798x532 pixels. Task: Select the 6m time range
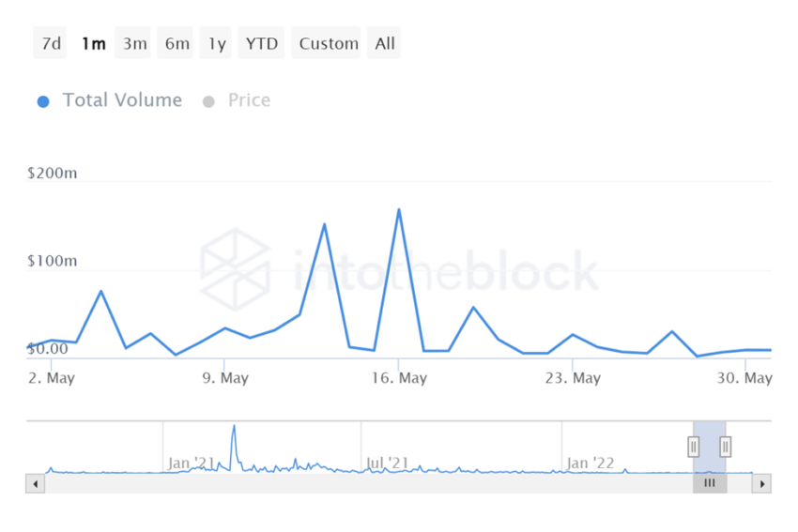pyautogui.click(x=176, y=43)
